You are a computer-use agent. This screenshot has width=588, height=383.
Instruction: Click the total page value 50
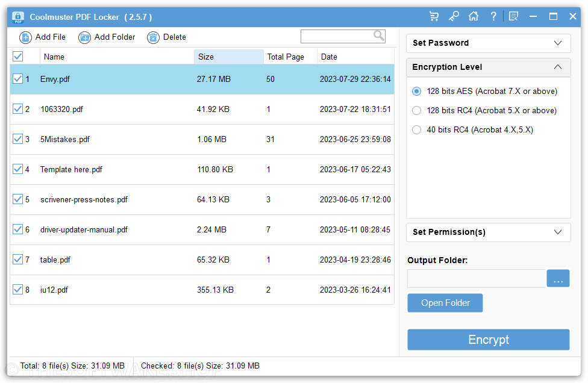tap(271, 79)
